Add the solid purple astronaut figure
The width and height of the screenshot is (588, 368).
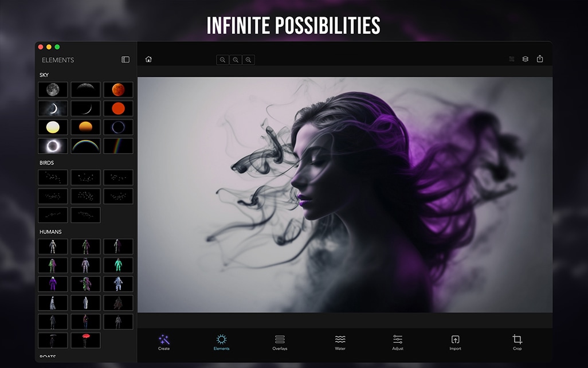click(53, 284)
